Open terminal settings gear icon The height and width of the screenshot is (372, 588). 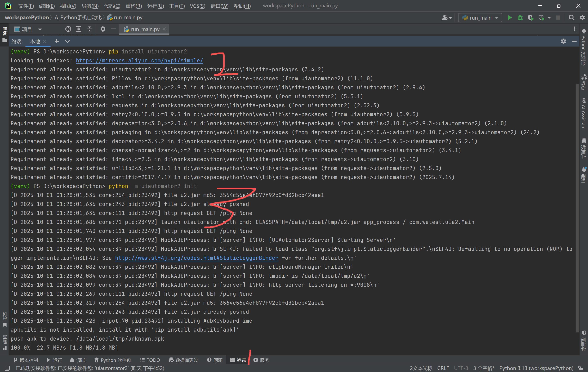click(563, 41)
